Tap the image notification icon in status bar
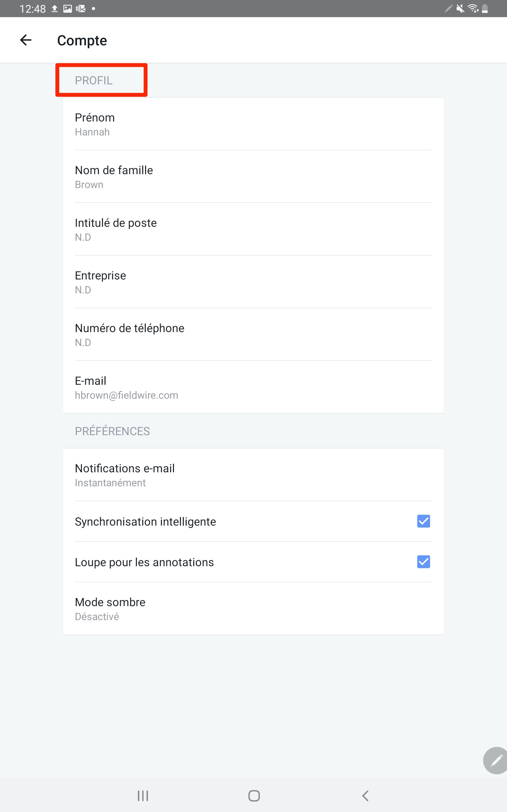 [67, 9]
